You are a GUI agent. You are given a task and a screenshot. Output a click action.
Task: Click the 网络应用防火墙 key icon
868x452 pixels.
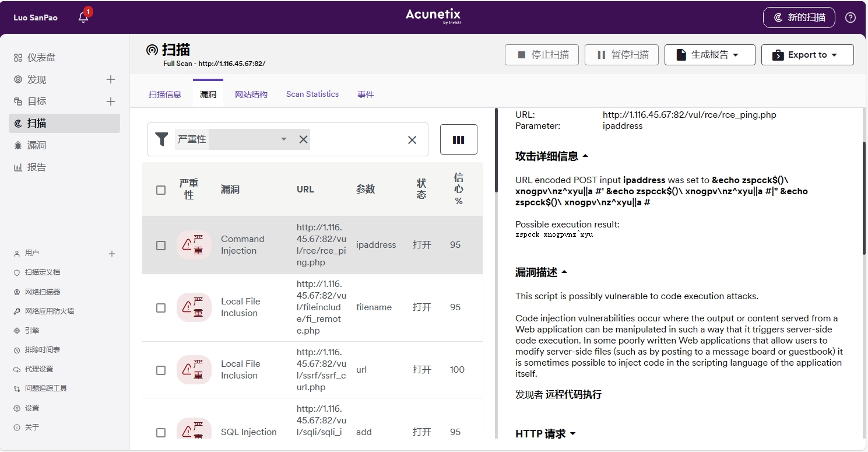[17, 311]
